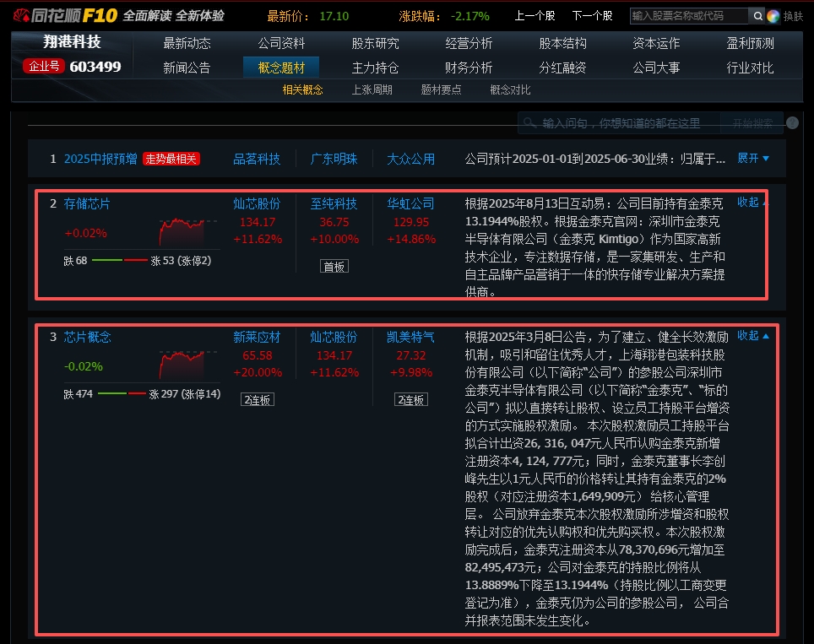Focus the stock name or code input
The height and width of the screenshot is (644, 814).
tap(689, 16)
